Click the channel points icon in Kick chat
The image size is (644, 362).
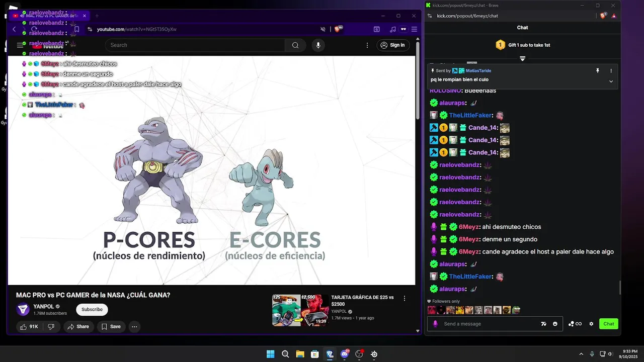[575, 324]
